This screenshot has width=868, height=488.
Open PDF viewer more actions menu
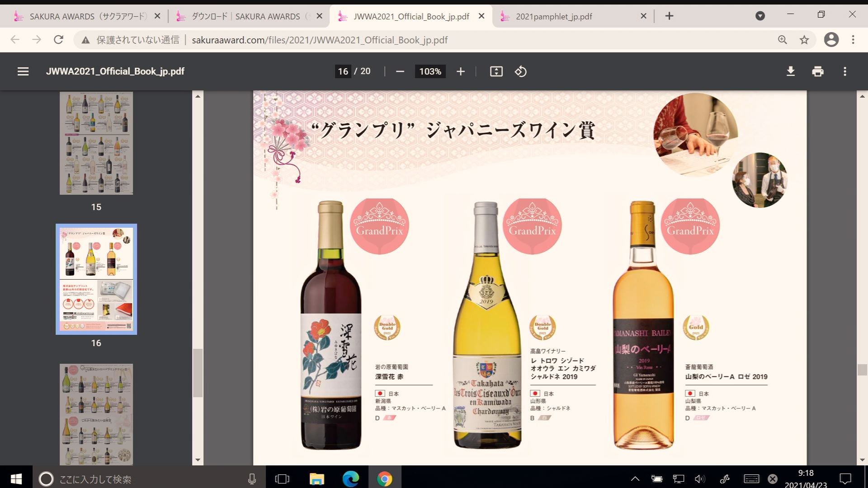click(x=844, y=71)
